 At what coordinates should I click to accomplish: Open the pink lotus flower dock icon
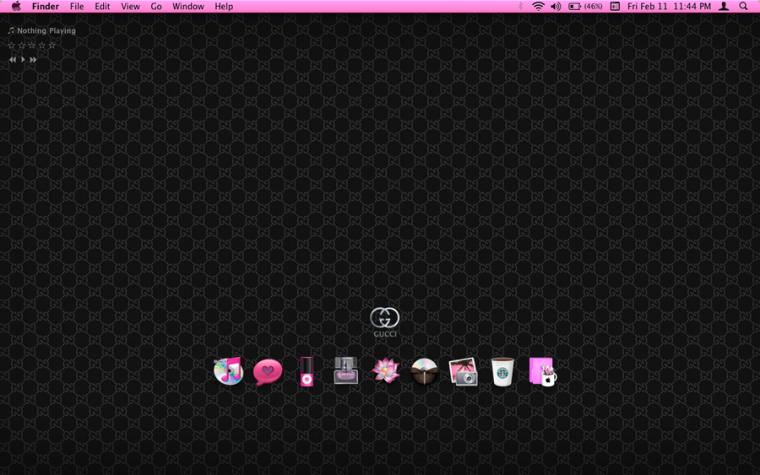385,371
